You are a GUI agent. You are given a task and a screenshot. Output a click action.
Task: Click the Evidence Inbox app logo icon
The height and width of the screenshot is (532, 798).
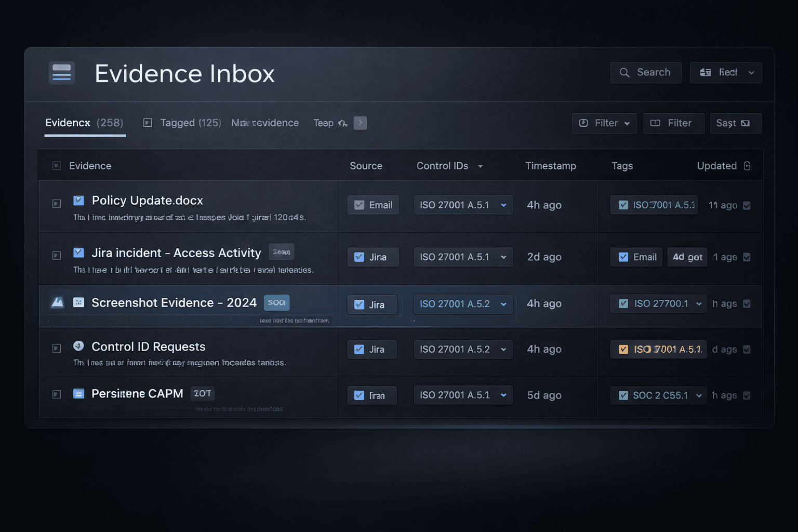point(61,73)
